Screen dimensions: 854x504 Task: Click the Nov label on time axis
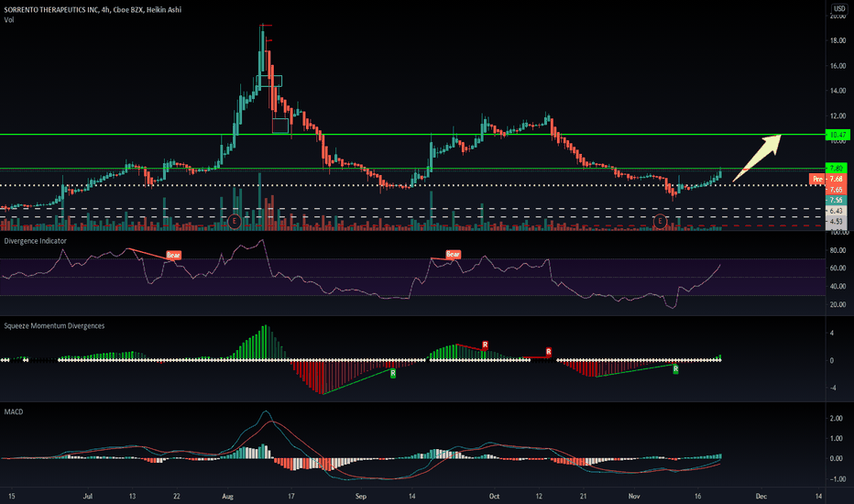pyautogui.click(x=634, y=497)
